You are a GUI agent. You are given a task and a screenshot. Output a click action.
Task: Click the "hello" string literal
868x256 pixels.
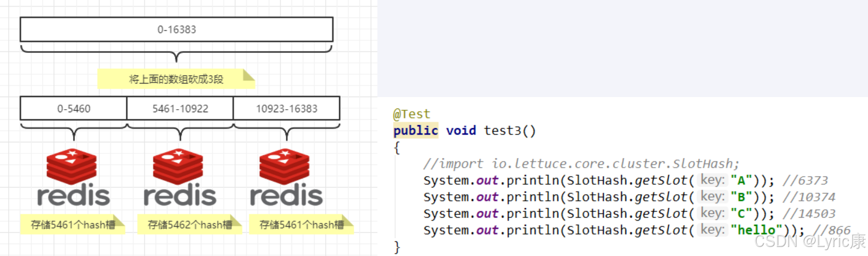[x=760, y=230]
